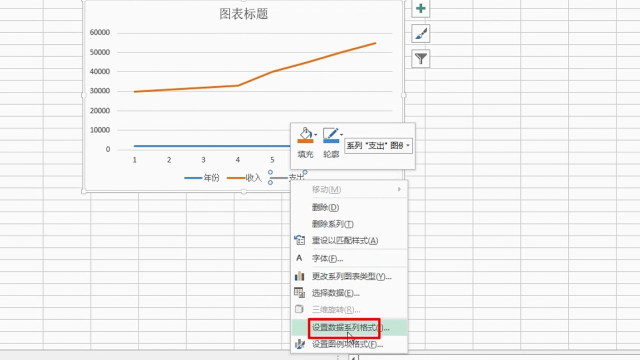Viewport: 640px width, 360px height.
Task: Click the reset-to-match-style icon in menu
Action: [x=300, y=240]
